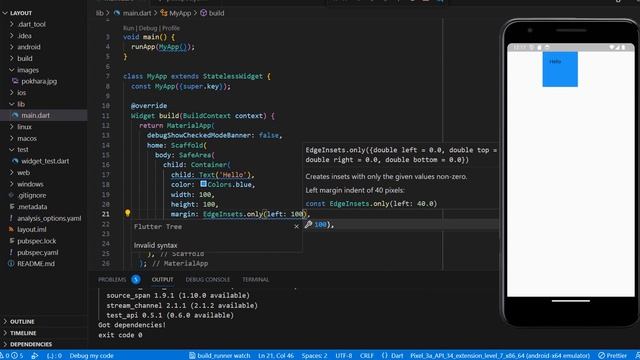Switch to the TERMINAL tab
Image resolution: width=640 pixels, height=360 pixels.
[256, 280]
